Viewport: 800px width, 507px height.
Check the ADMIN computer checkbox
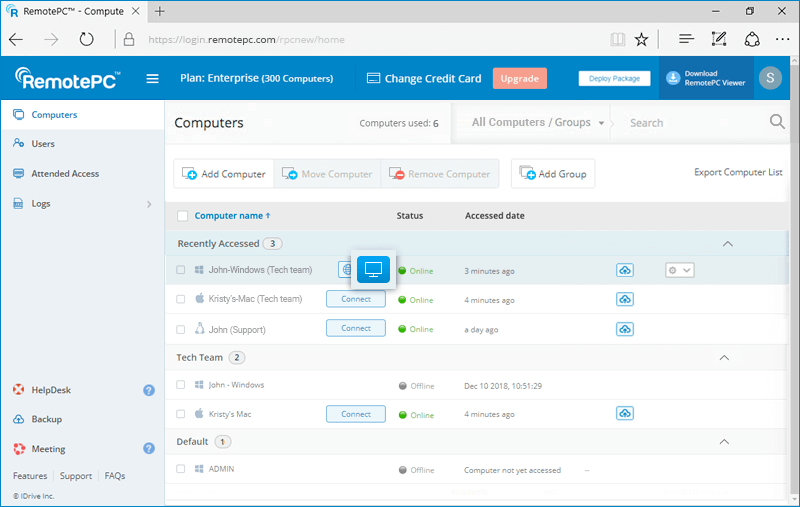tap(181, 469)
